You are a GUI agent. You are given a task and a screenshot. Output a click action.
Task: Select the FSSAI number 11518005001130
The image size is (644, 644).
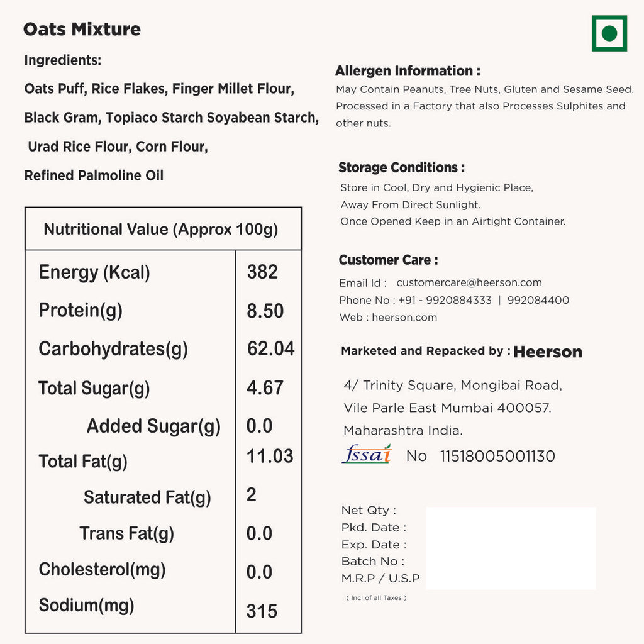(x=497, y=457)
